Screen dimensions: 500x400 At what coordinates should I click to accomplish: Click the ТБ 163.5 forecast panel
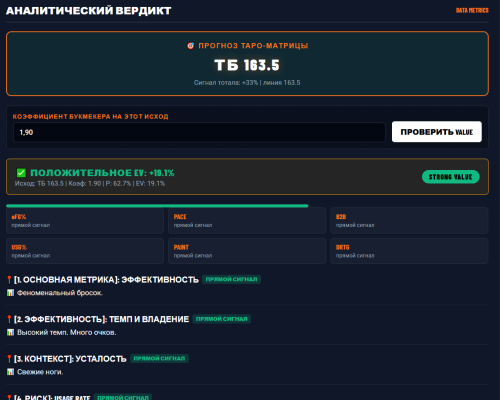247,64
